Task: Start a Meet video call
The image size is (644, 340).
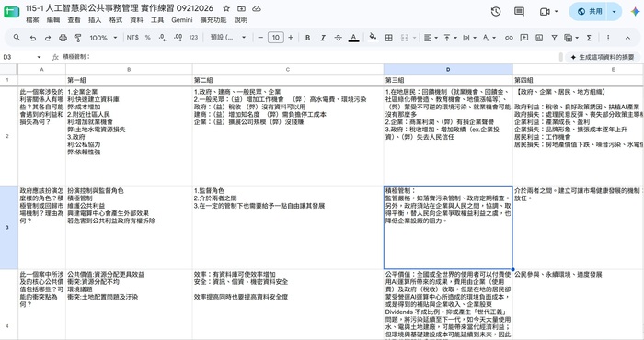Action: coord(545,11)
